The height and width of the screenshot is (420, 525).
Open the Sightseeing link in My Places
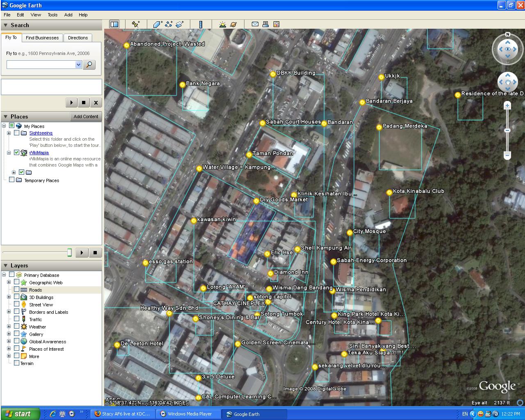41,133
